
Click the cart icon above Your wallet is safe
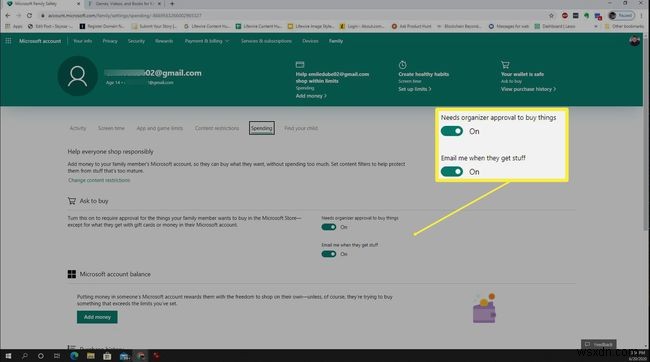tap(505, 65)
